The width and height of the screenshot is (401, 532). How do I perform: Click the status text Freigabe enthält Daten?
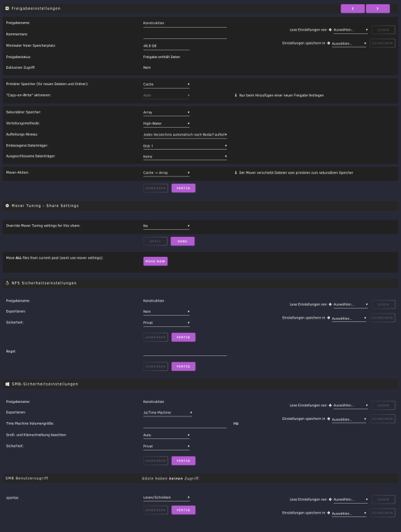pyautogui.click(x=162, y=57)
